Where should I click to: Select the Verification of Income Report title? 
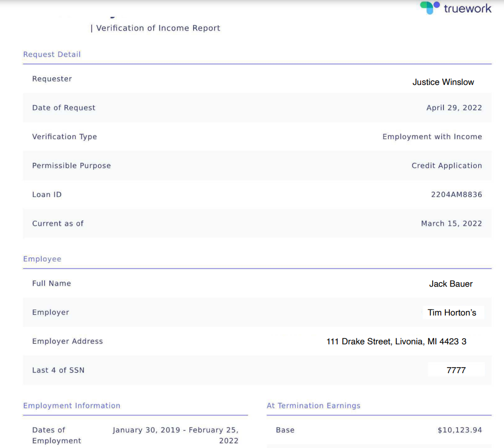[x=158, y=28]
